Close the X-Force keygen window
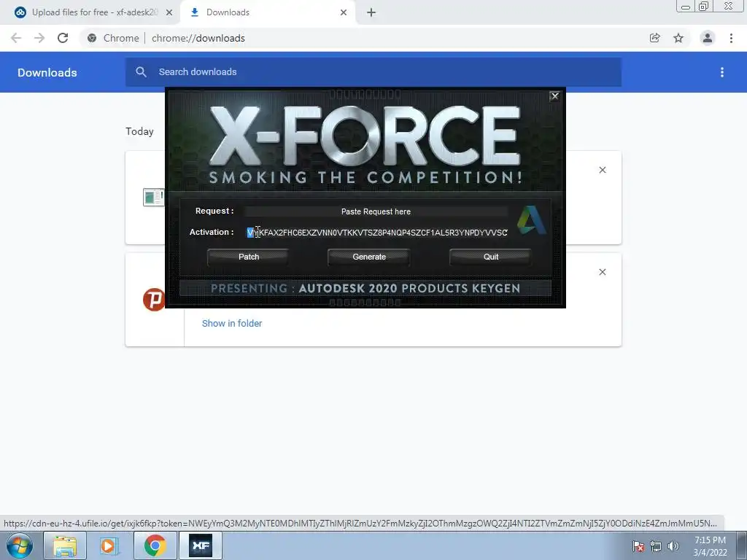 (x=554, y=96)
